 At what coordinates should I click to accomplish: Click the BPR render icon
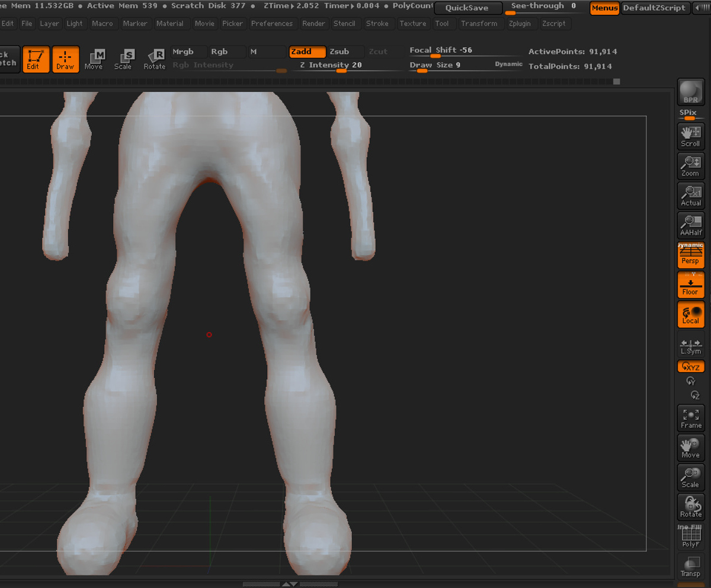690,91
